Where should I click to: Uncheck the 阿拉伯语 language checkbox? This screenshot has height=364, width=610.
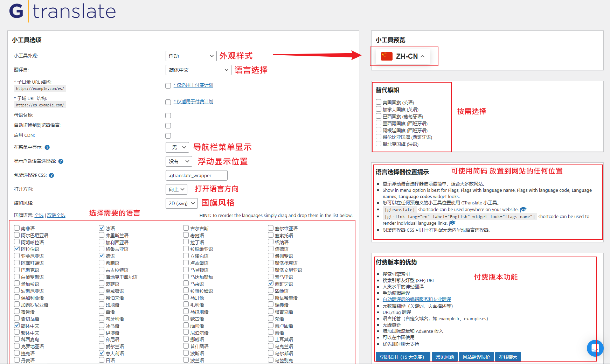coord(17,249)
